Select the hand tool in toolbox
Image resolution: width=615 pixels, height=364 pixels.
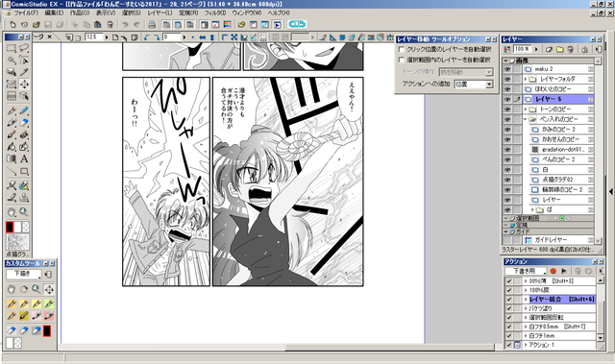[11, 212]
